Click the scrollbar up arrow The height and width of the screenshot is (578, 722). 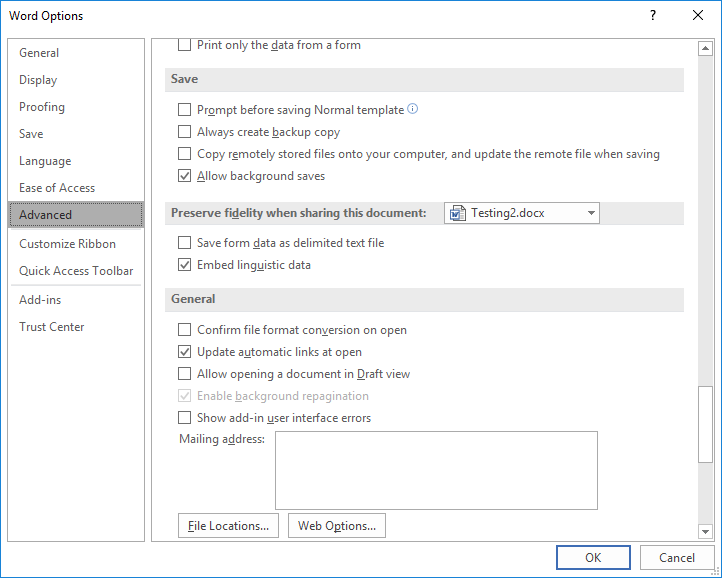click(706, 48)
